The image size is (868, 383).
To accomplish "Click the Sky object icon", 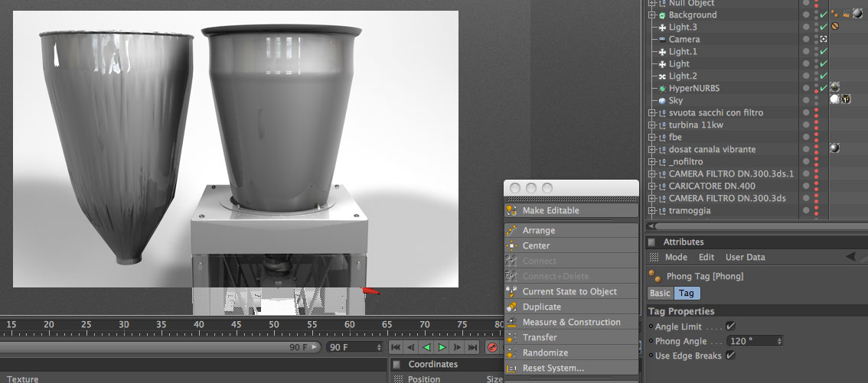I will click(662, 101).
